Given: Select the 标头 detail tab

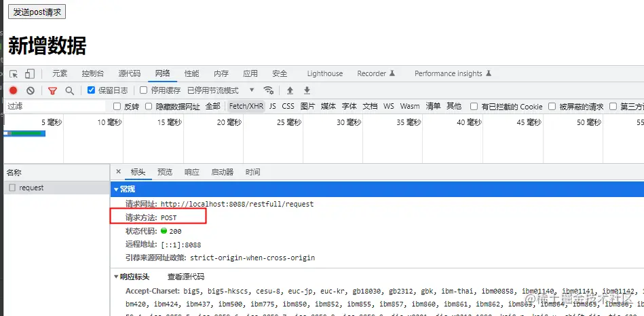Looking at the screenshot, I should [x=138, y=172].
